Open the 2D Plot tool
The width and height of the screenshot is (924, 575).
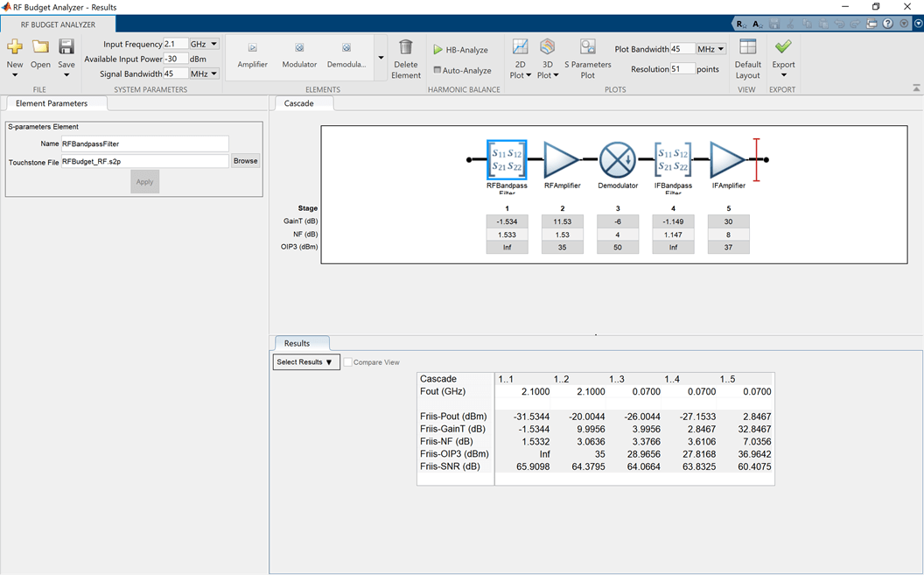pyautogui.click(x=520, y=56)
